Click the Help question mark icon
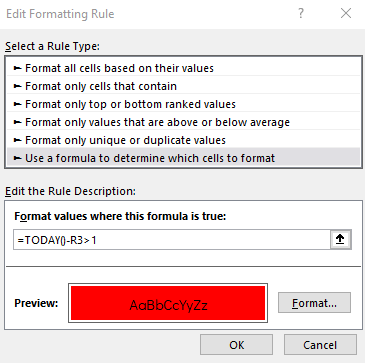 (301, 14)
